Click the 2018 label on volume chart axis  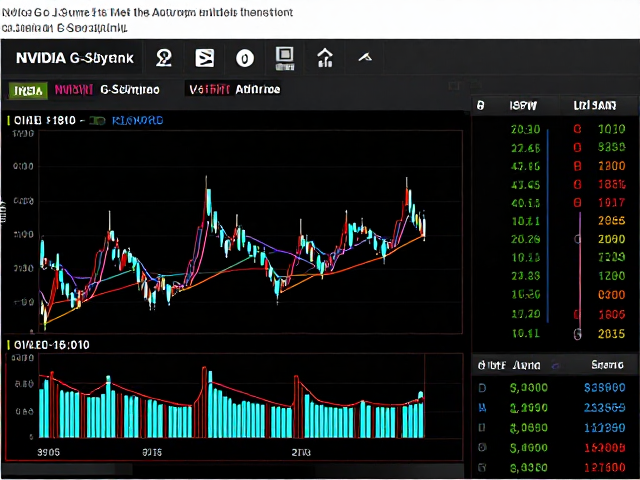[301, 452]
